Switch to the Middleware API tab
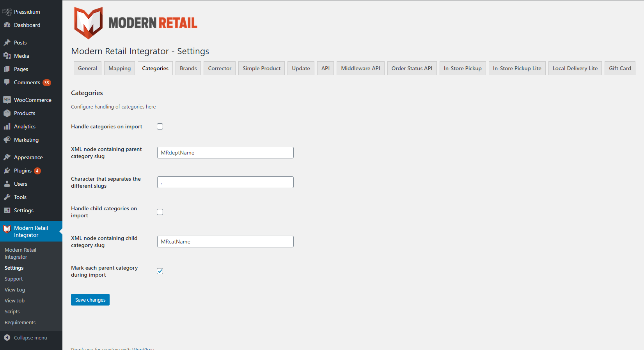644x350 pixels. 361,68
